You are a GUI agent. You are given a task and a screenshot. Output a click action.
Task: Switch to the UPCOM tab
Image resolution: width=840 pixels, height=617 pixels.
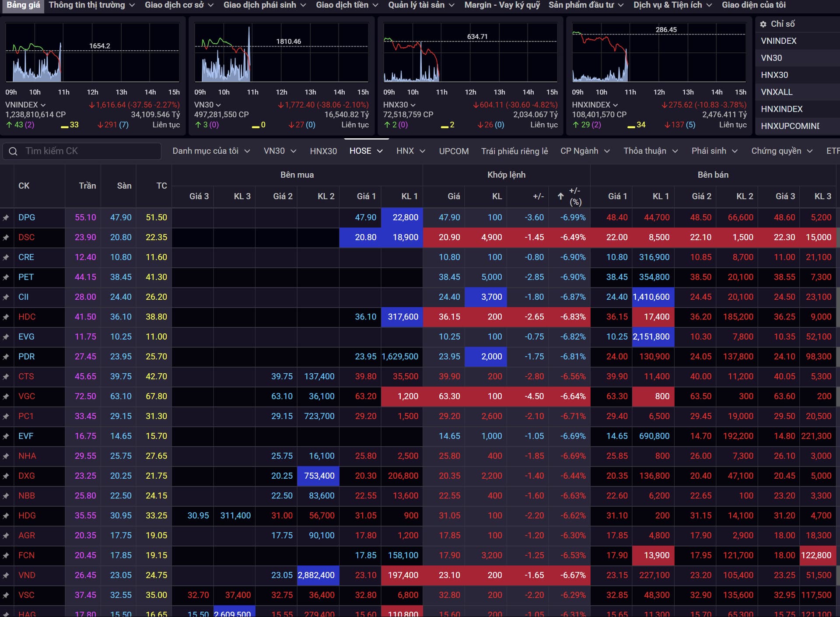tap(454, 151)
